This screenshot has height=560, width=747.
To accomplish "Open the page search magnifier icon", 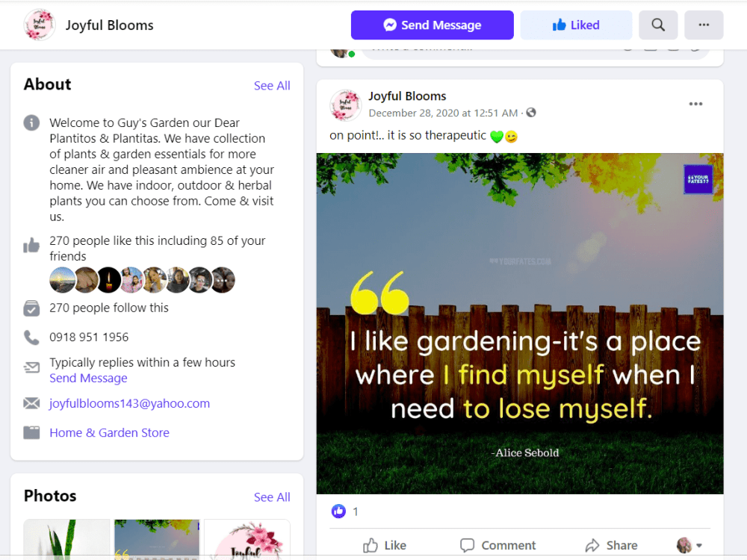I will point(658,25).
